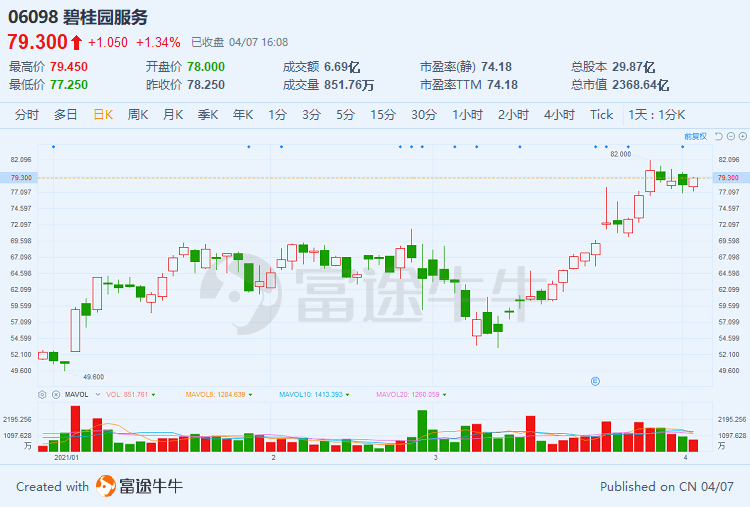Click the 2021/01 date label on time axis
The width and height of the screenshot is (750, 507).
click(66, 458)
